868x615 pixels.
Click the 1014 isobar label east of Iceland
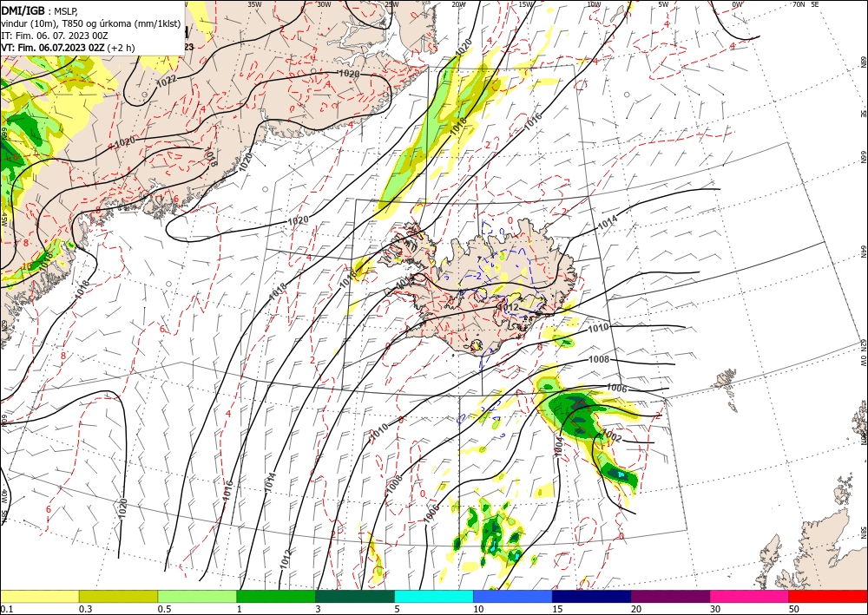point(608,223)
